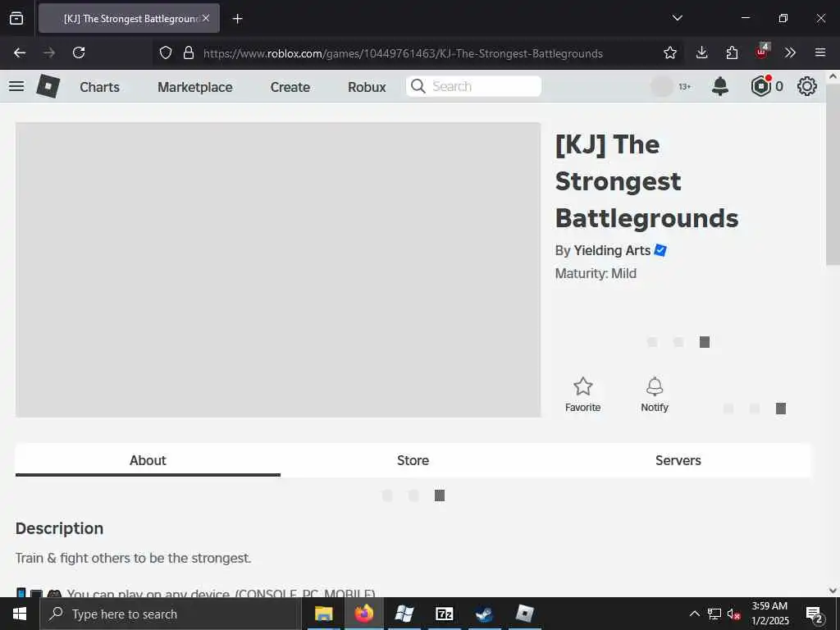This screenshot has width=840, height=630.
Task: Click the muted volume tray icon
Action: [x=734, y=614]
